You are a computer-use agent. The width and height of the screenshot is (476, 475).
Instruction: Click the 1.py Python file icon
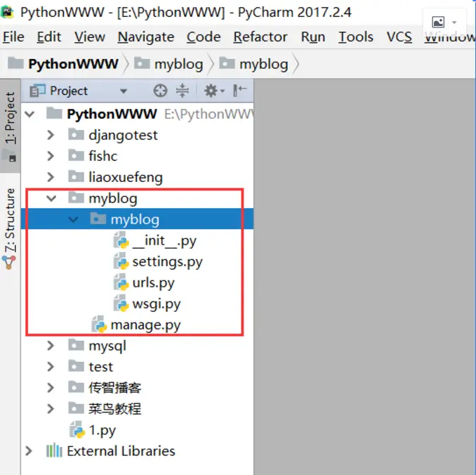[77, 430]
